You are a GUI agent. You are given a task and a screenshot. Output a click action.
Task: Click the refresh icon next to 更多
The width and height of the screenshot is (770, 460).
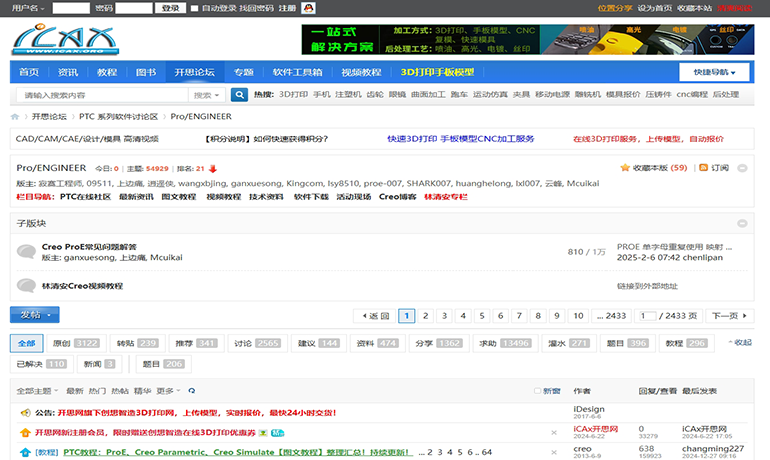click(x=192, y=391)
